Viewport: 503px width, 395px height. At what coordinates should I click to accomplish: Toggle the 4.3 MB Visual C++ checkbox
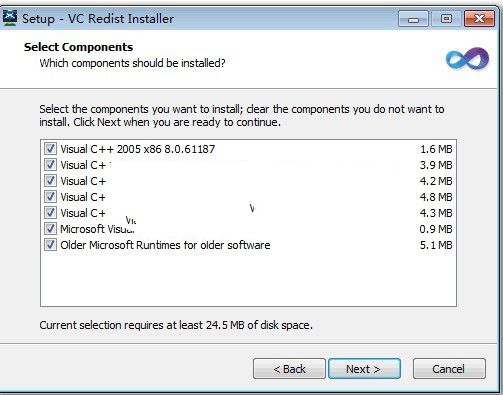tap(50, 213)
